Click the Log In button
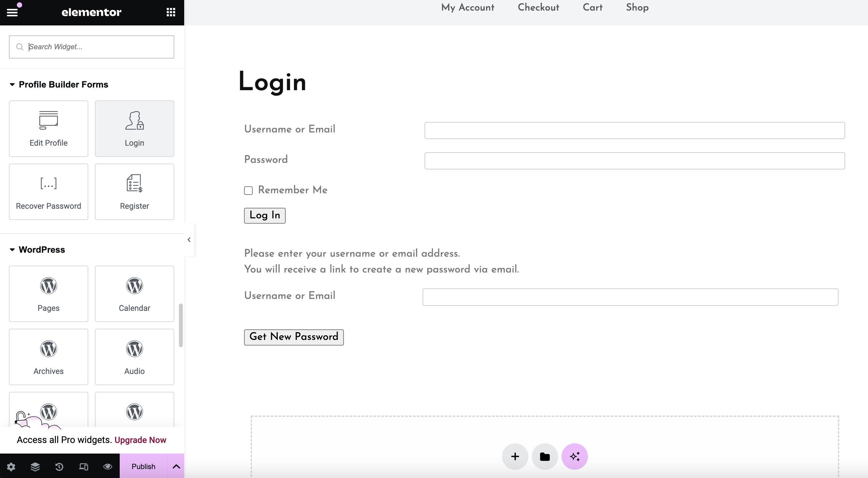Screen dimensions: 868x478 (265, 215)
